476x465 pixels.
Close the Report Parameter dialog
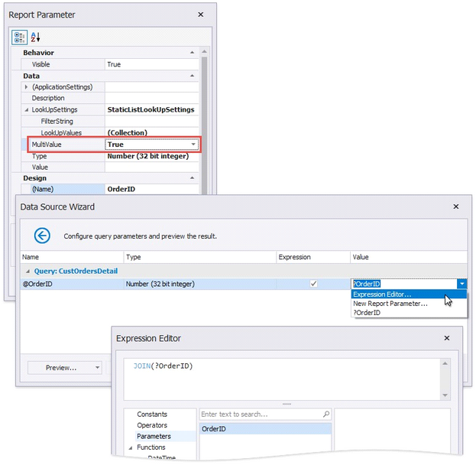201,15
